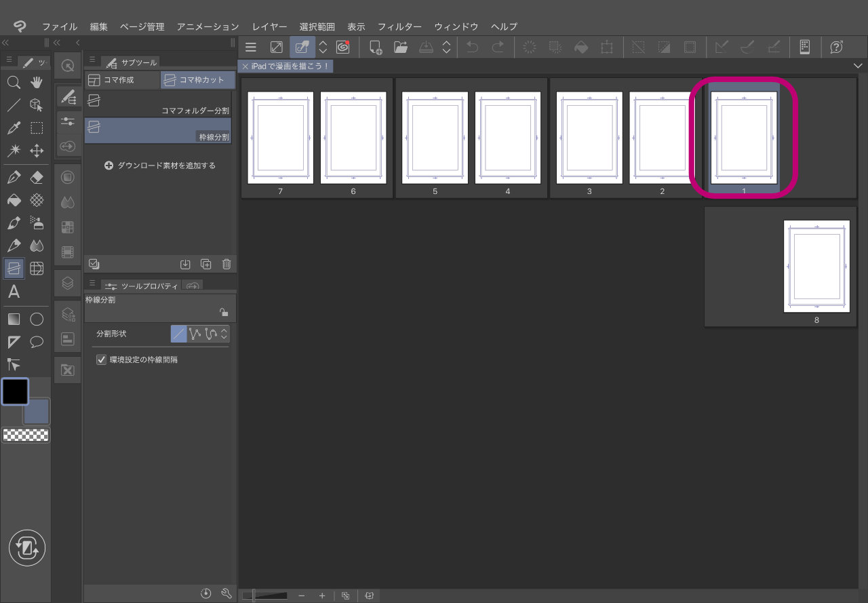Image resolution: width=868 pixels, height=603 pixels.
Task: Toggle the lock icon in tool property
Action: click(x=223, y=312)
